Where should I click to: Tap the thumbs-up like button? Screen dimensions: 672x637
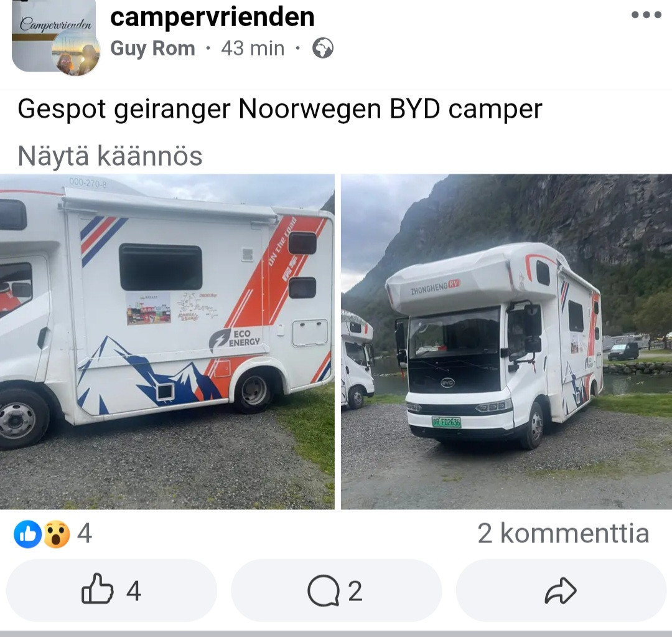click(111, 590)
